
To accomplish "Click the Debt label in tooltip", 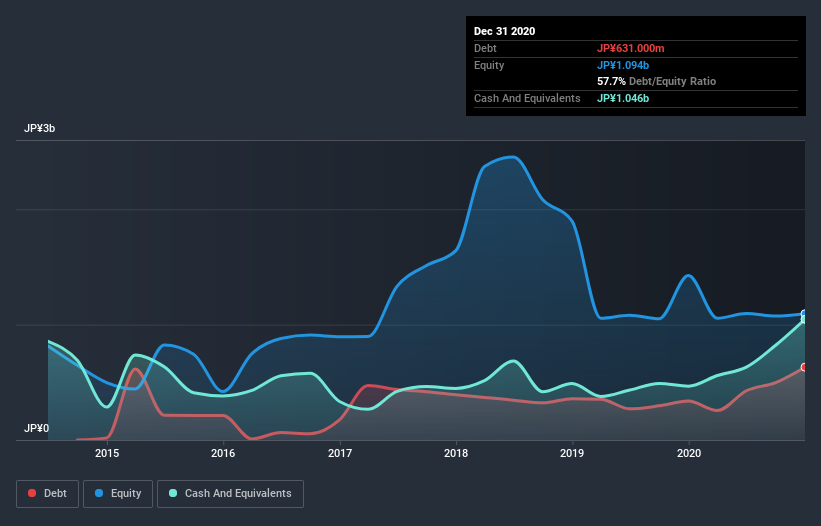I will point(485,48).
